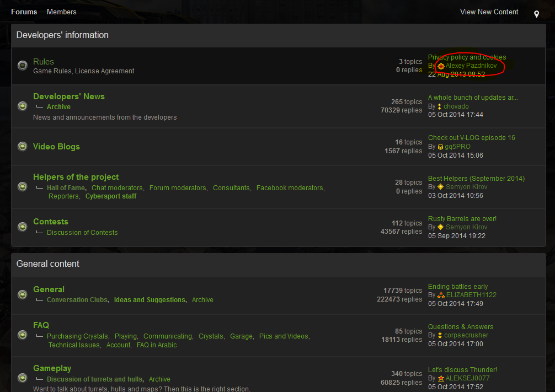Click the Rules forum status icon
Viewport: 555px width, 392px height.
[x=23, y=66]
